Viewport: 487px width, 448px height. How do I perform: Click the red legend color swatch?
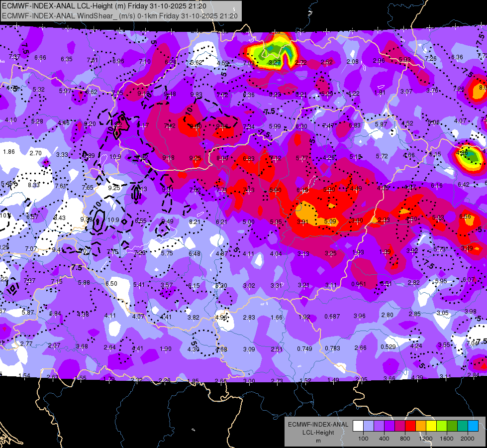tap(410, 426)
